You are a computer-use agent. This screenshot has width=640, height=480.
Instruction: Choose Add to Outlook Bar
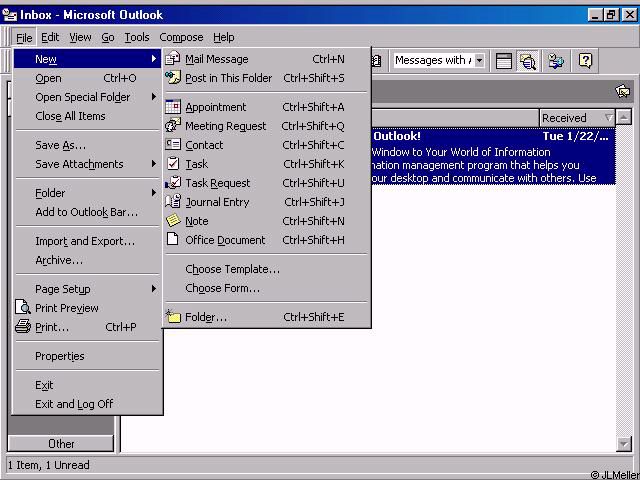87,212
